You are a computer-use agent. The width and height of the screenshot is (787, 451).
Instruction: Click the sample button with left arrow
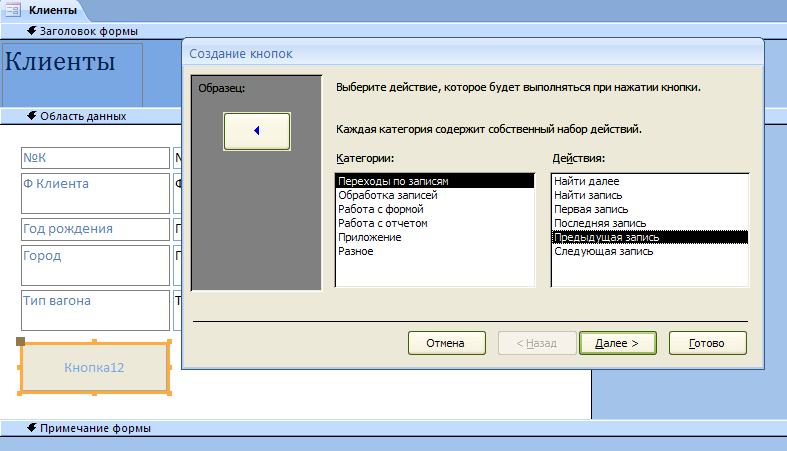[256, 131]
